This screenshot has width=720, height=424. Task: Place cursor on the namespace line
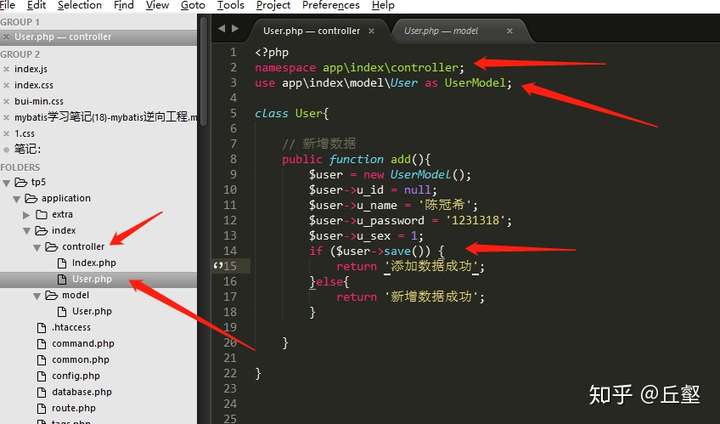click(x=360, y=68)
